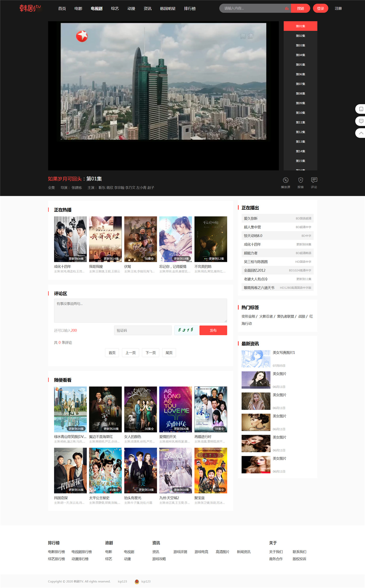Open 我哥我嫂 poster thumbnail
Screen dimensions: 365x588
click(106, 239)
